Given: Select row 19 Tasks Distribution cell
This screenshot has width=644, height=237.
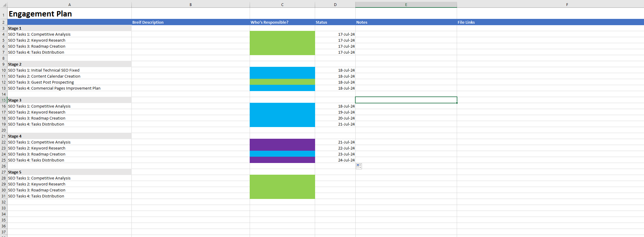Looking at the screenshot, I should pos(70,124).
